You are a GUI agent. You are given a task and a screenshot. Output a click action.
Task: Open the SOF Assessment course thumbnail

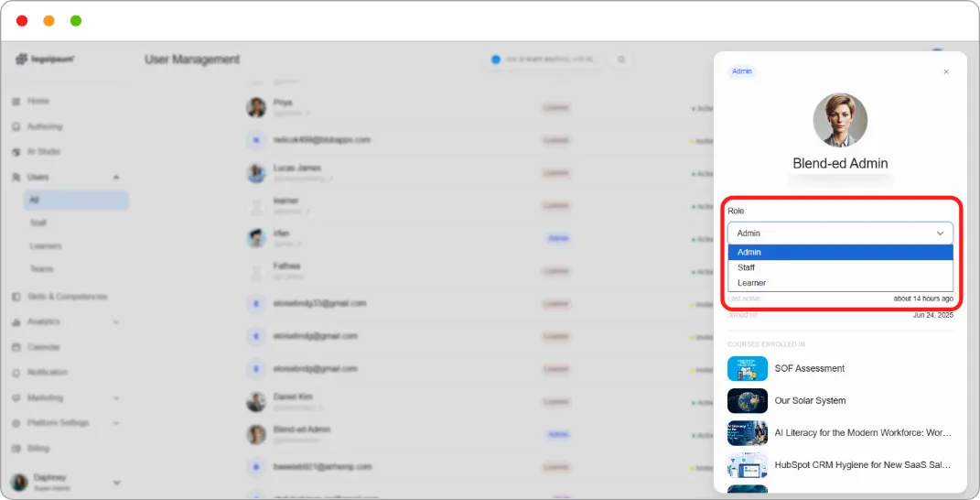(748, 368)
